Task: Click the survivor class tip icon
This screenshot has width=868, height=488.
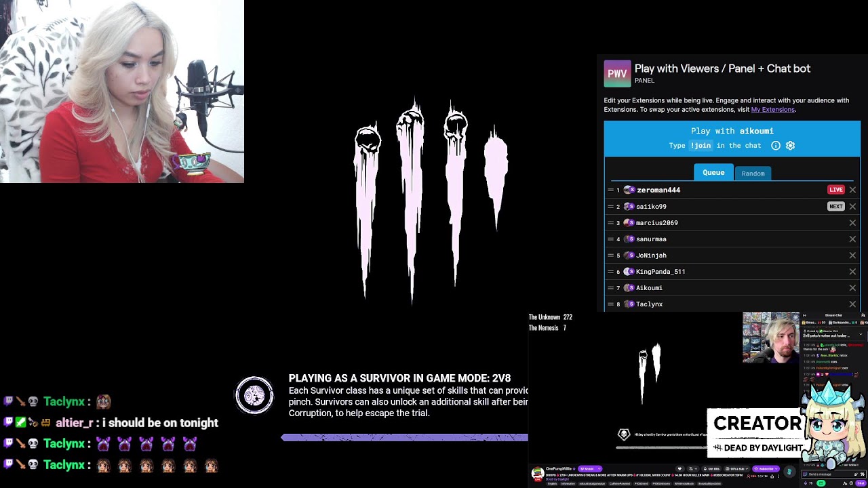Action: coord(254,395)
